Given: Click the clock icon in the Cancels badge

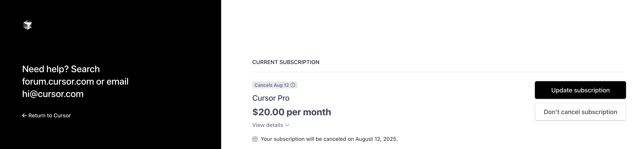Looking at the screenshot, I should 293,85.
